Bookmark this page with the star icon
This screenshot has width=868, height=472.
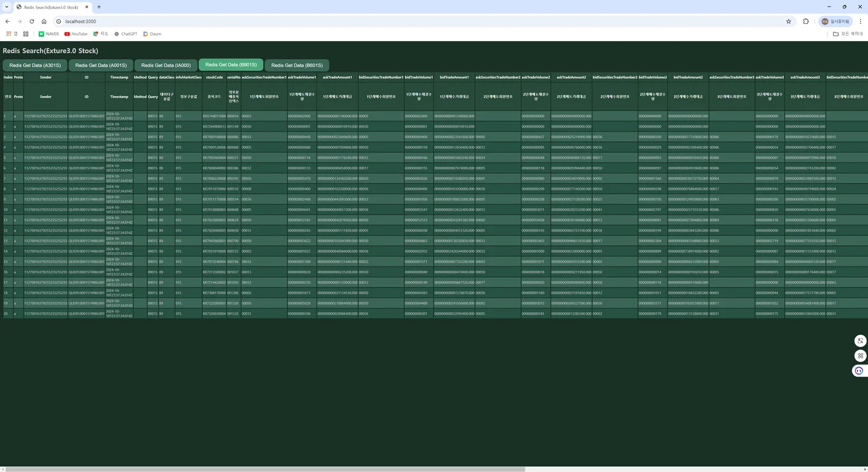(x=789, y=21)
